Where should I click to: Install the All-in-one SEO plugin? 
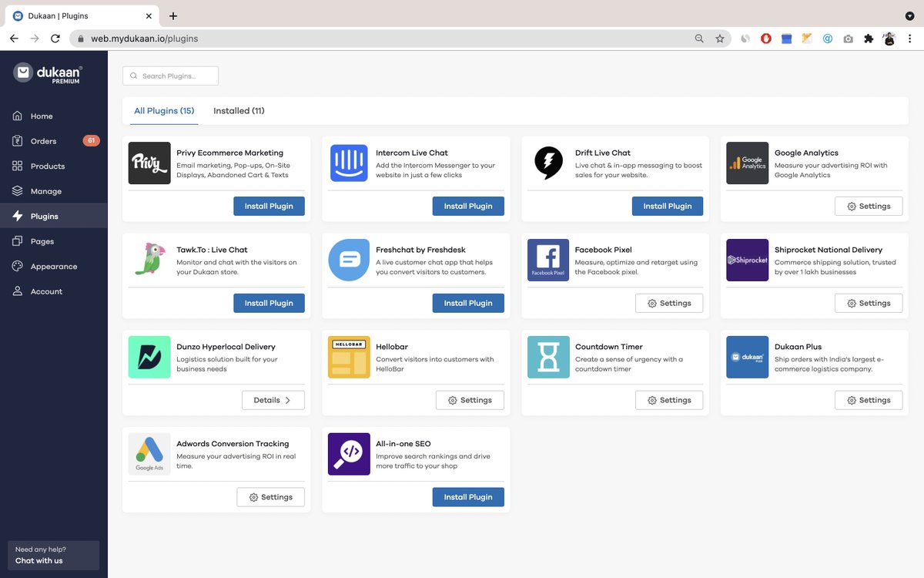pyautogui.click(x=468, y=497)
